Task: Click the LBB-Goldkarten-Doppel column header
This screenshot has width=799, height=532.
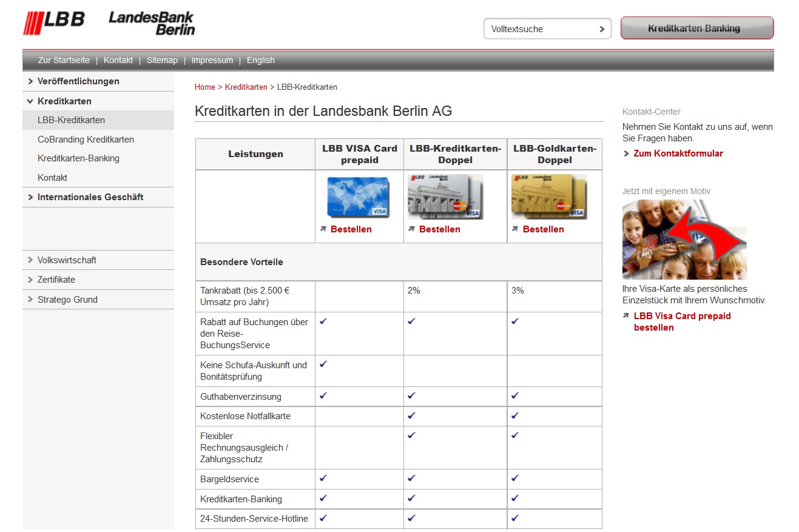Action: (555, 154)
